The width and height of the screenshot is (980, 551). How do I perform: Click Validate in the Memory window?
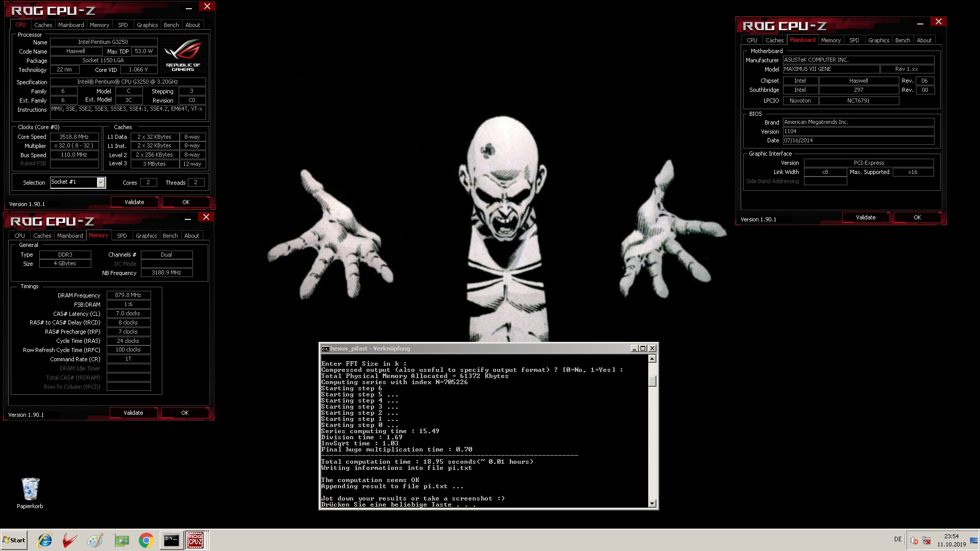coord(133,413)
